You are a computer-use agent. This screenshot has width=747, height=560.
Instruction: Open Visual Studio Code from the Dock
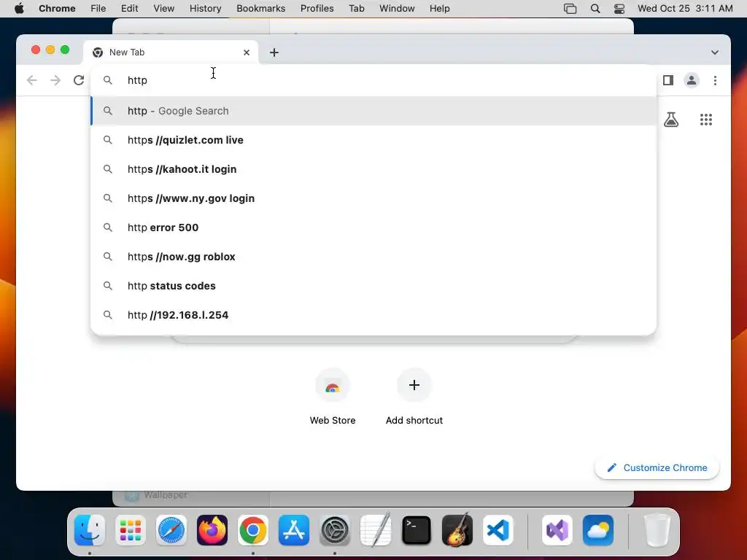498,529
